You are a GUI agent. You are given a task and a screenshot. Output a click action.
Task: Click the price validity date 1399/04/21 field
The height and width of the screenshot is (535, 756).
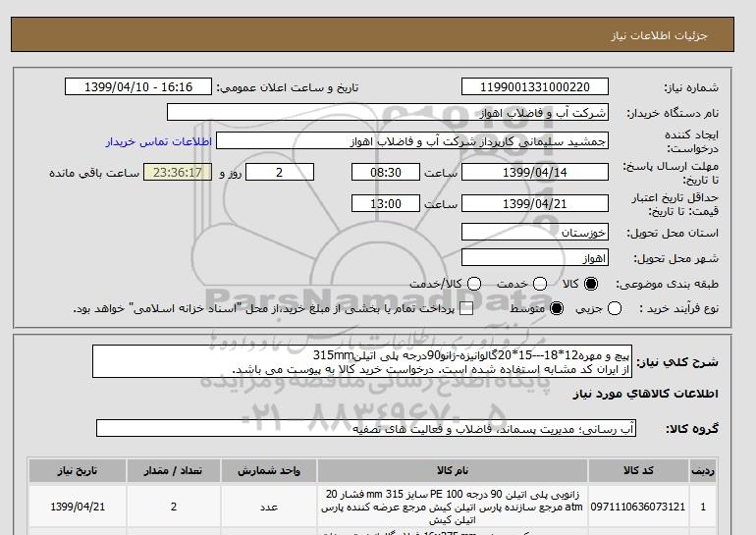click(535, 203)
